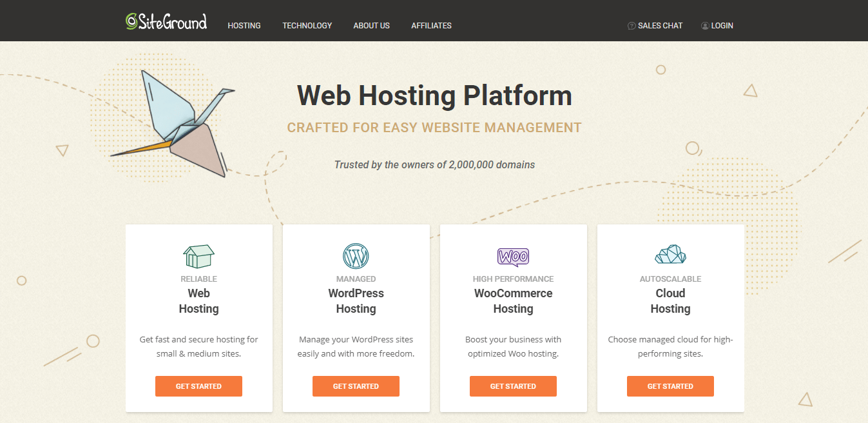This screenshot has width=868, height=423.
Task: Click 'Get fast and secure hosting' description
Action: click(198, 346)
